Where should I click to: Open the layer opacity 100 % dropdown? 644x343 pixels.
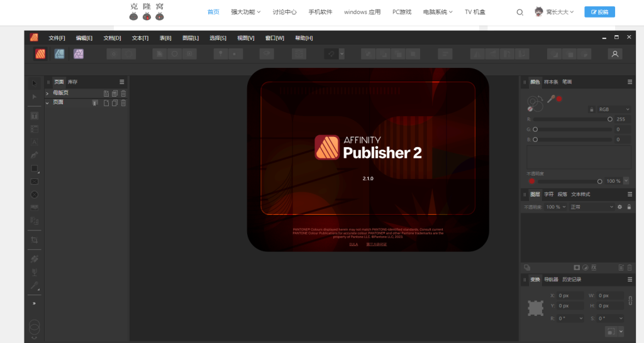coord(556,207)
